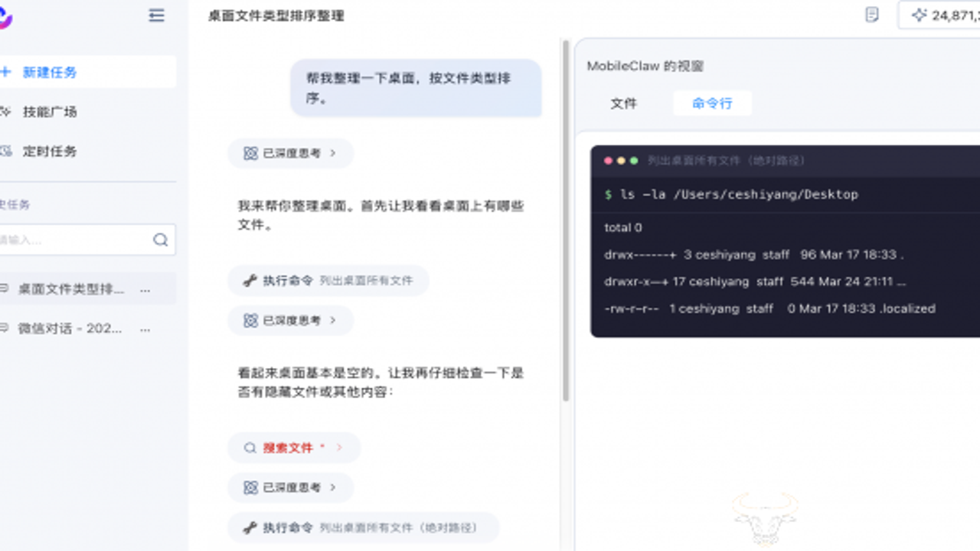Expand 已深度思考 directly below 执行命令 列出桌面所有文件
Image resolution: width=980 pixels, height=551 pixels.
290,321
